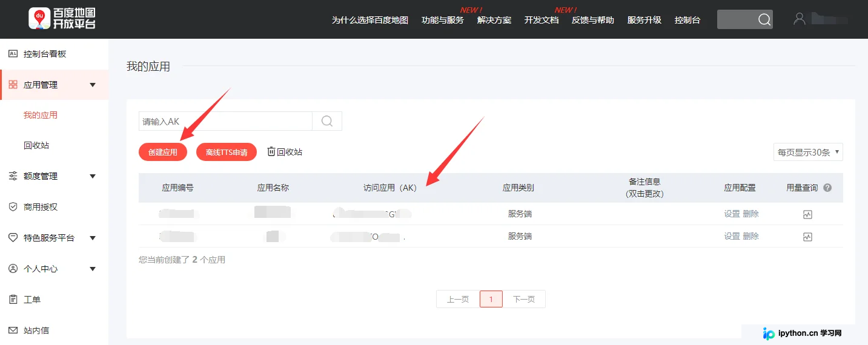Viewport: 868px width, 345px height.
Task: Expand the 额度管理 sidebar section arrow
Action: pos(93,176)
